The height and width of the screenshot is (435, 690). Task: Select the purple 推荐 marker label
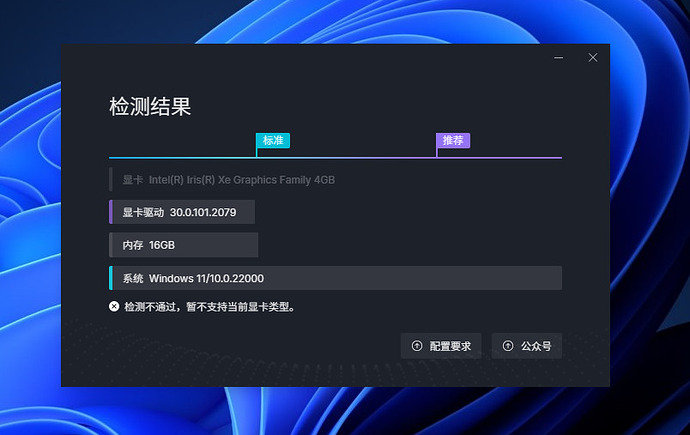tap(453, 141)
